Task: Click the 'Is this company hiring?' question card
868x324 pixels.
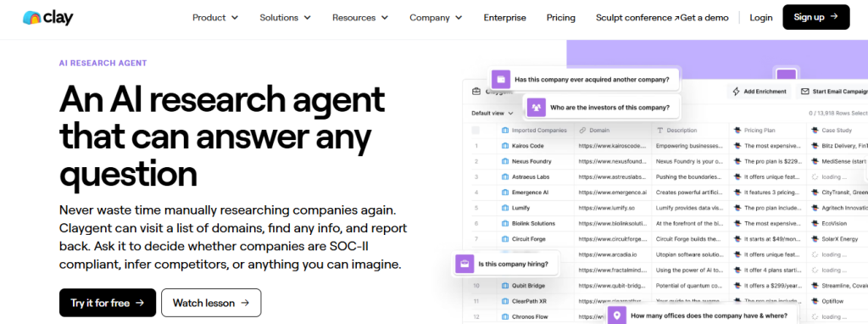Action: click(x=506, y=264)
